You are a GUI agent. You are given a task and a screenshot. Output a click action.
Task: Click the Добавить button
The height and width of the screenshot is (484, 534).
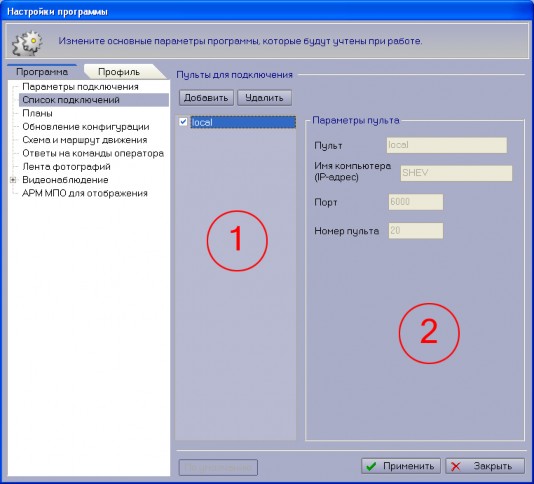point(206,98)
